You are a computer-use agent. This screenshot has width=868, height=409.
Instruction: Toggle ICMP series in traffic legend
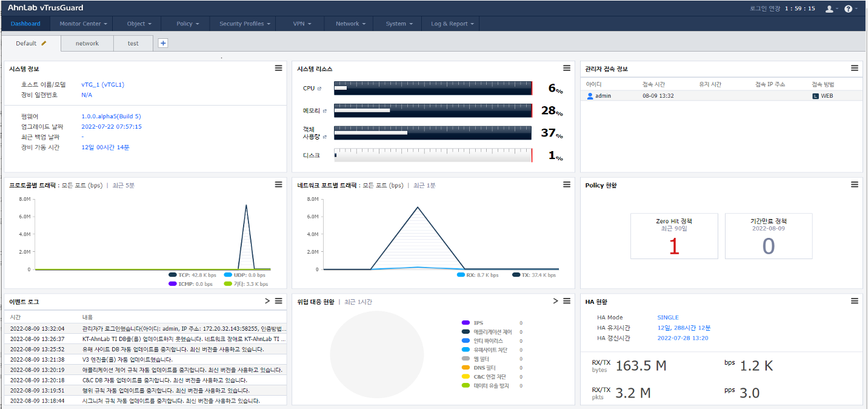[x=191, y=283]
